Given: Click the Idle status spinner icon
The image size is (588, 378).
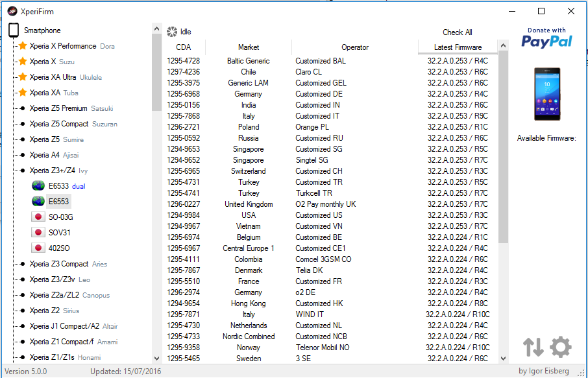Looking at the screenshot, I should point(172,32).
